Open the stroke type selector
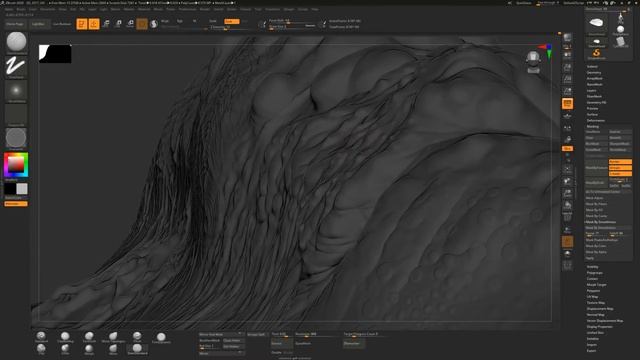 point(16,67)
